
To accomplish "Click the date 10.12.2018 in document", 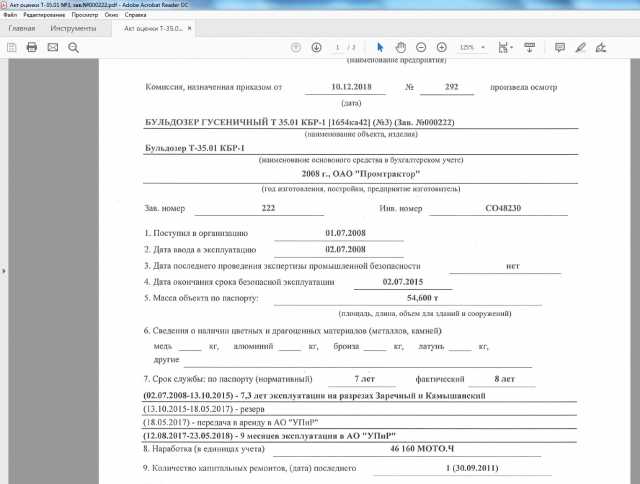I will [351, 87].
